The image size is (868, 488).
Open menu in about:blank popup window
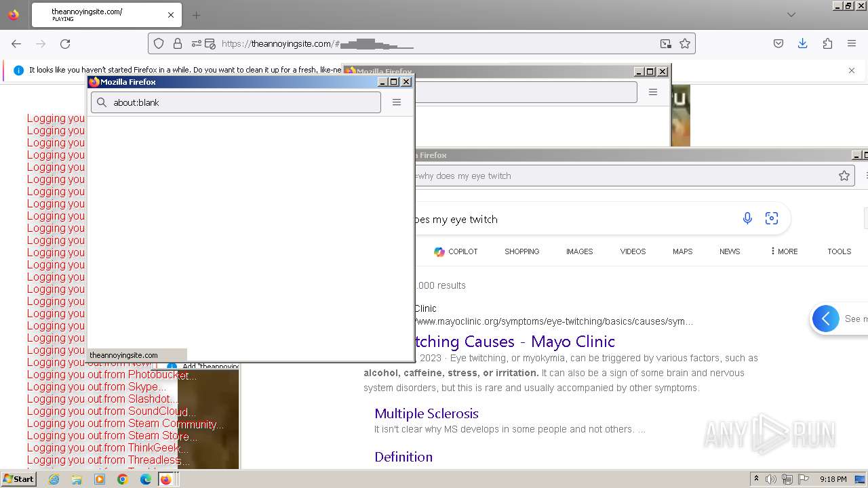[397, 102]
